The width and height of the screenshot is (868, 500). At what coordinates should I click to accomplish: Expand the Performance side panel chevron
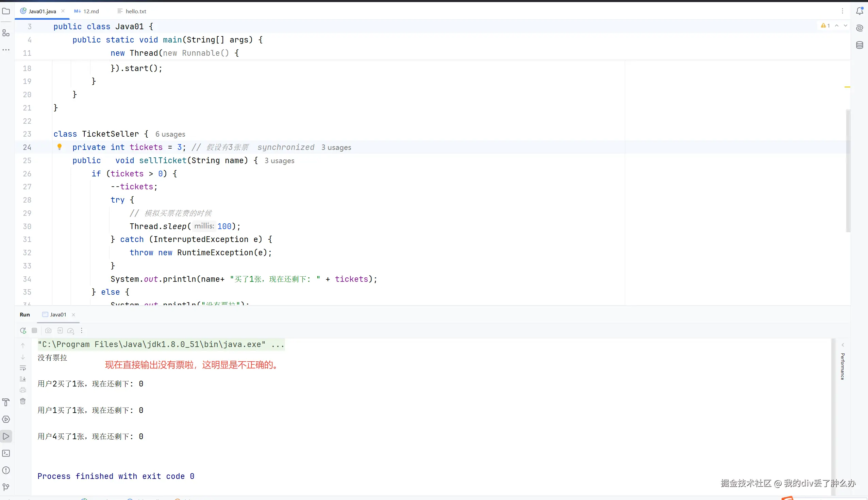tap(842, 345)
